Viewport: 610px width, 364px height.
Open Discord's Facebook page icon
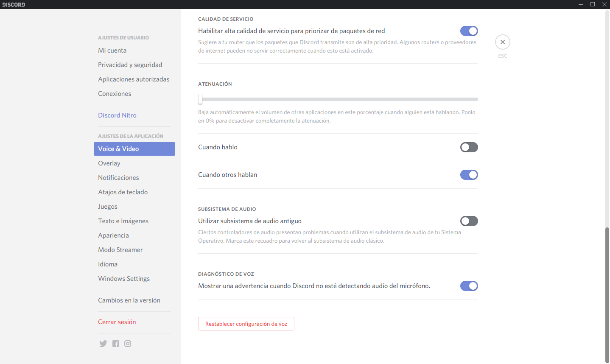tap(116, 344)
